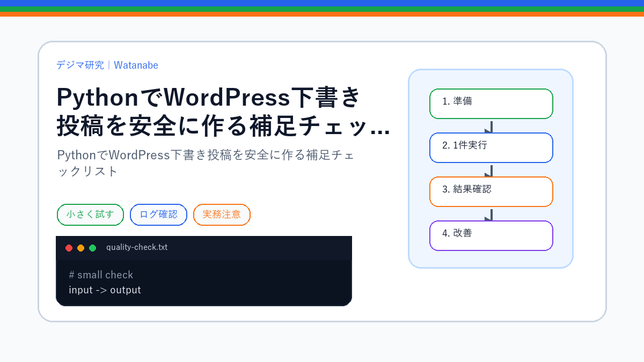This screenshot has height=362, width=644.
Task: Click the bold PythonでWordPress下書き headline
Action: coord(223,112)
